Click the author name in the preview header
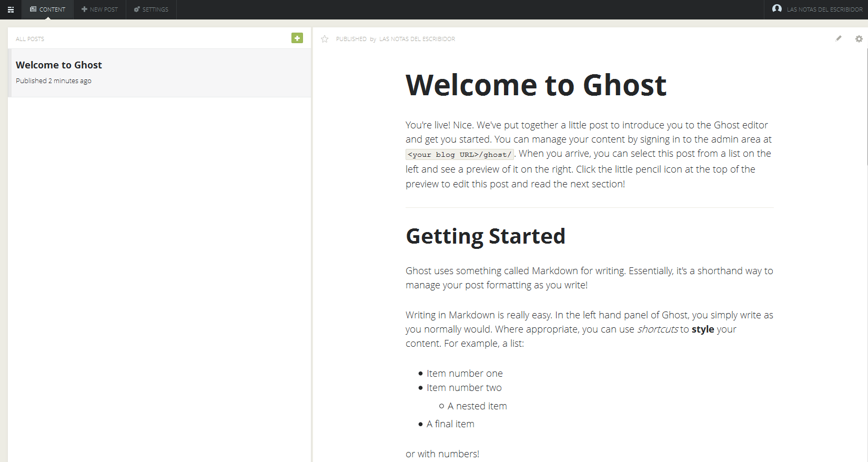The image size is (868, 462). [x=417, y=39]
